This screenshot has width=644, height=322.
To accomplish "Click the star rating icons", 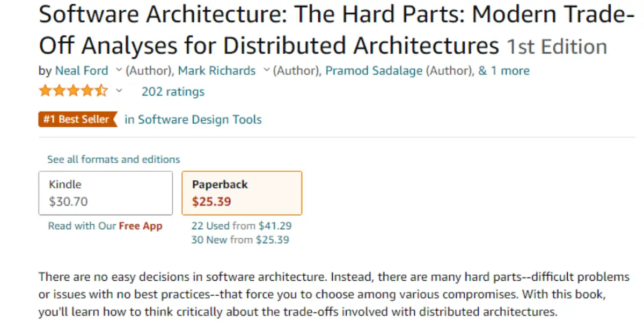I will pyautogui.click(x=73, y=91).
